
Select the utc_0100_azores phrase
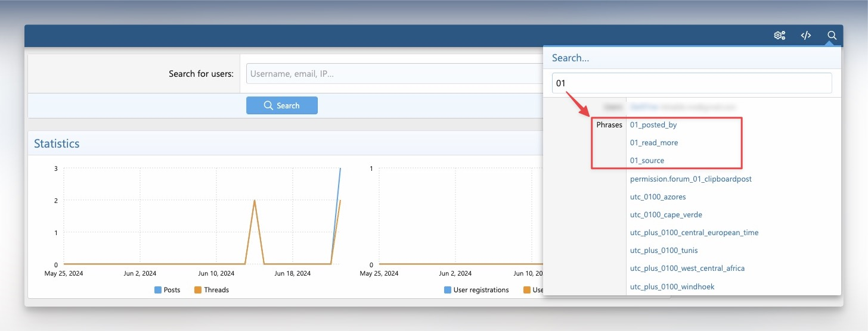click(658, 197)
